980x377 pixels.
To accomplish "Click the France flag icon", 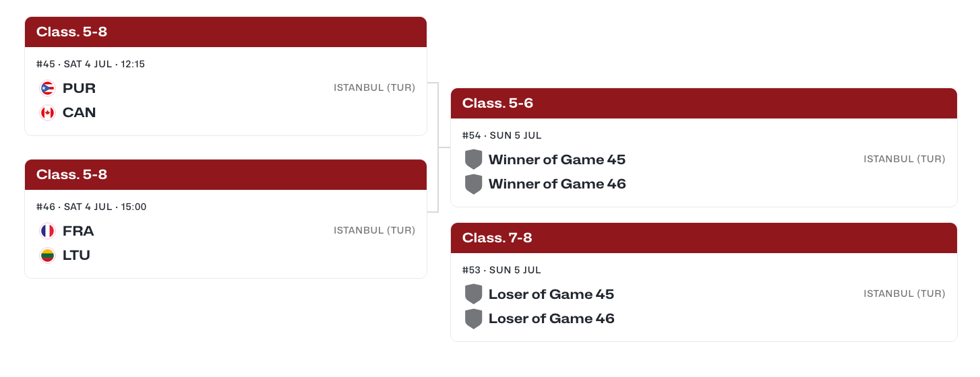I will coord(47,231).
